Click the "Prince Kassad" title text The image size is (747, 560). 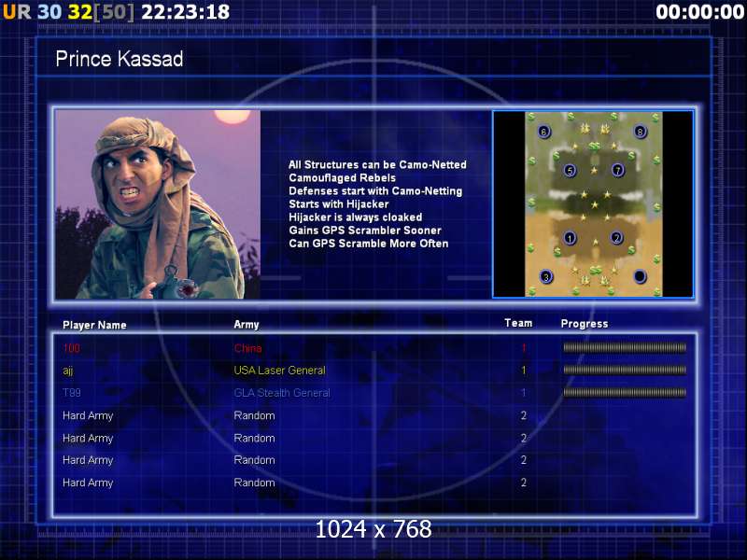(120, 59)
